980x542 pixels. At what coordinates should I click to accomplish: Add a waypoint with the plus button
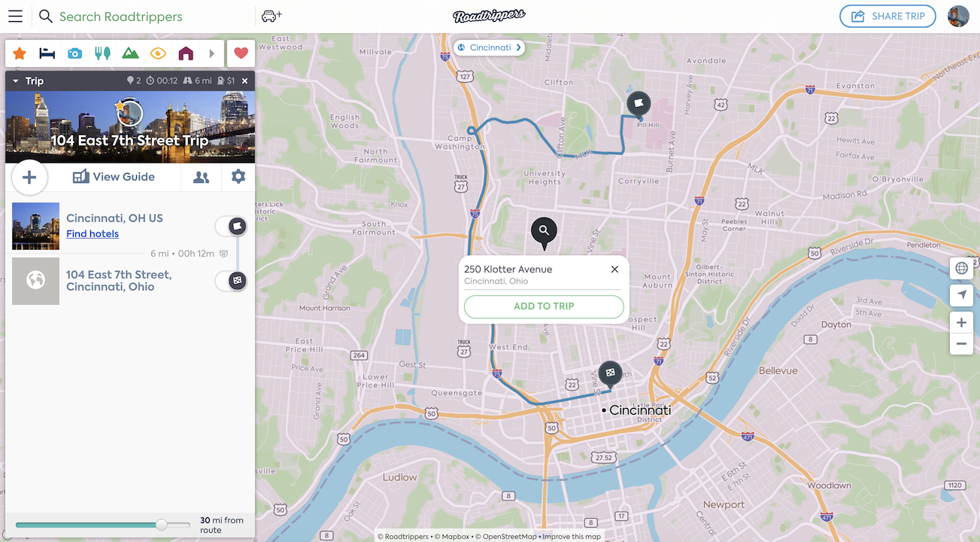29,178
